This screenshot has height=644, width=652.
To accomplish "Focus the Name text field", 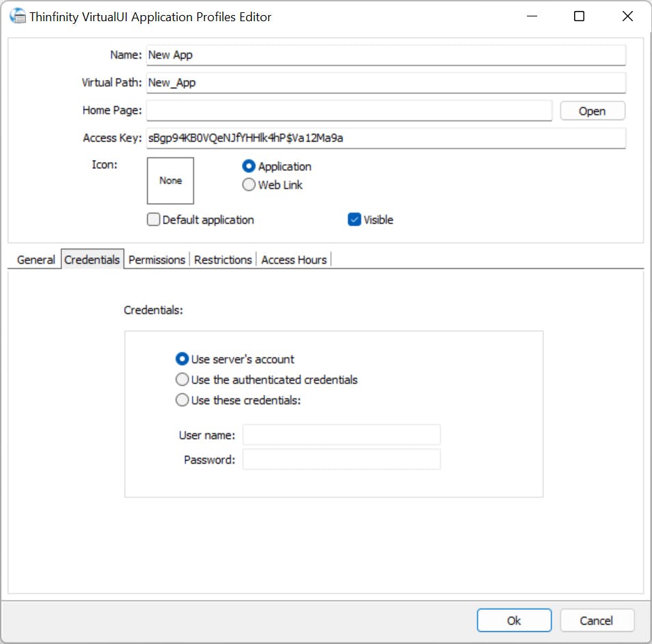I will click(385, 55).
